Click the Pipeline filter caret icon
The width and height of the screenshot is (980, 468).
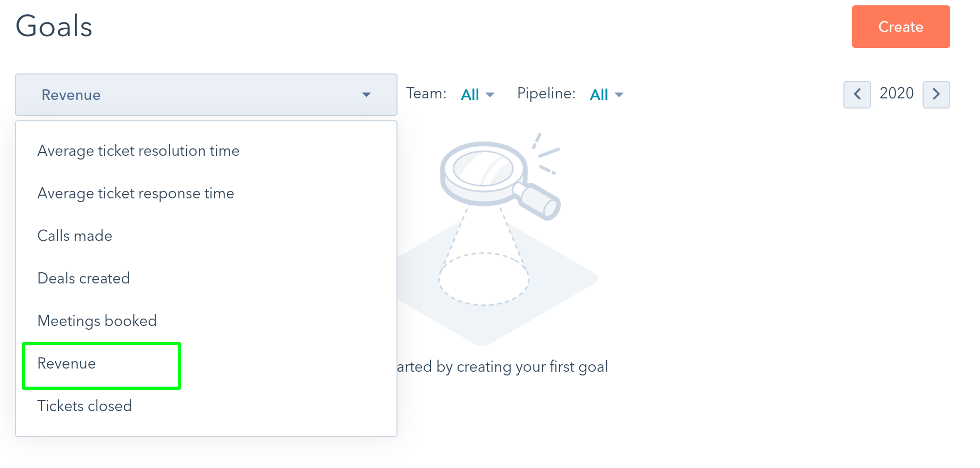click(x=620, y=95)
